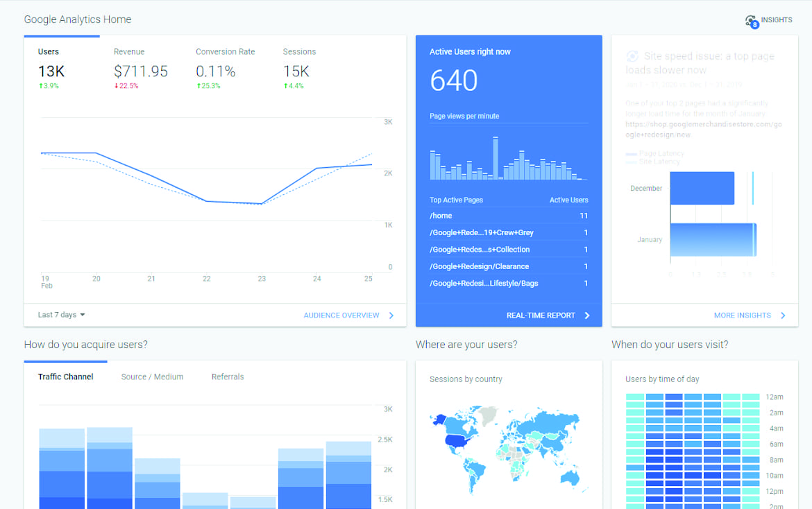Click the Site Latency legend entry
The image size is (812, 509).
[652, 162]
